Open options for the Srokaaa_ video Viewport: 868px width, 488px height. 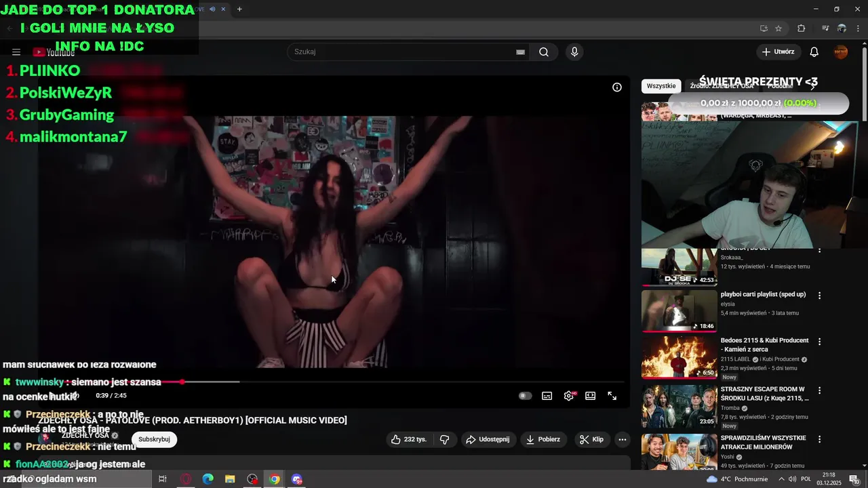click(x=819, y=250)
